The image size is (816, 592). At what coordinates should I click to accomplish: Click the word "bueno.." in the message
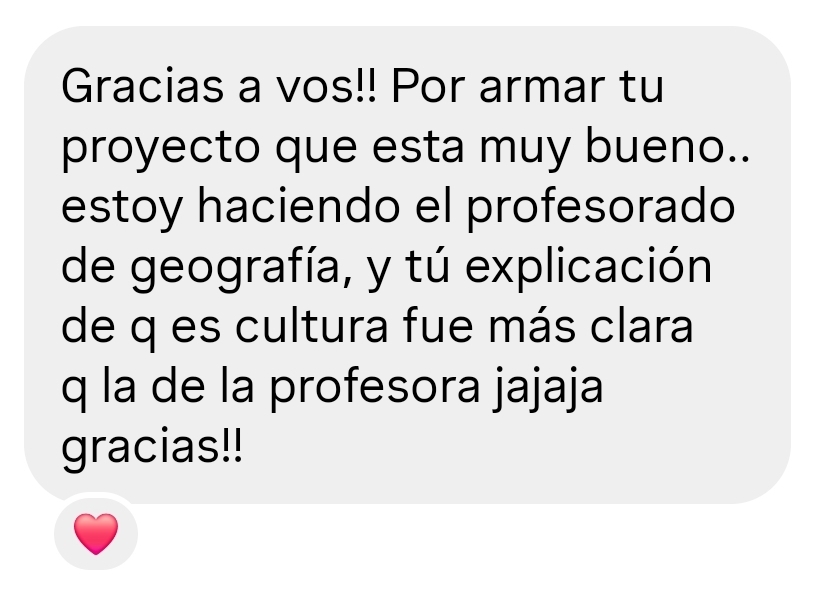[x=668, y=147]
